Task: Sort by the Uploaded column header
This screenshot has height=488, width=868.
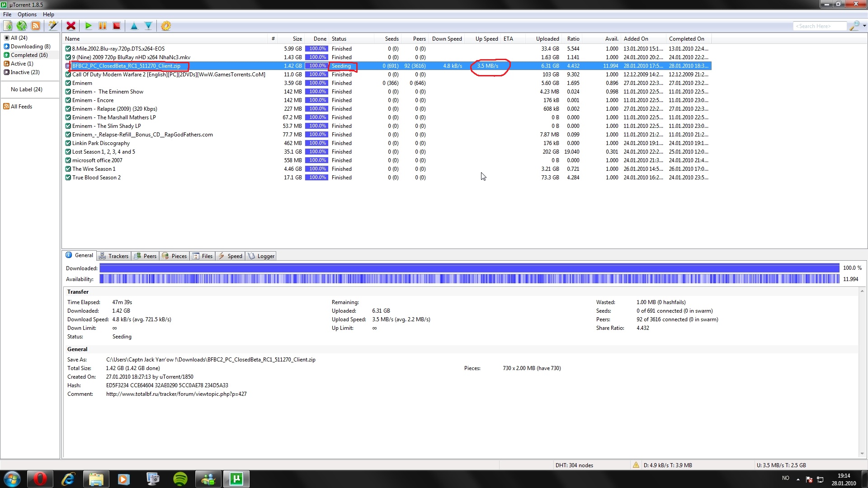Action: click(543, 39)
